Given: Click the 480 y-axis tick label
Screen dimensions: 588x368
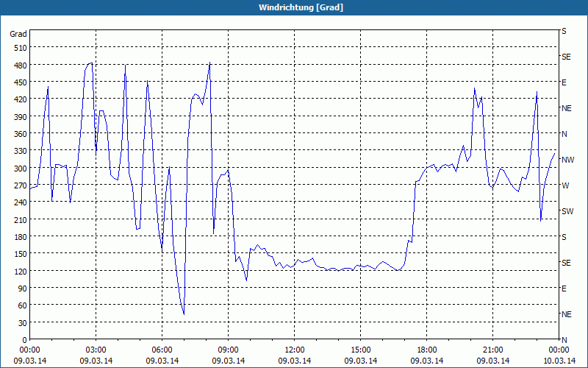Looking at the screenshot, I should [x=21, y=66].
